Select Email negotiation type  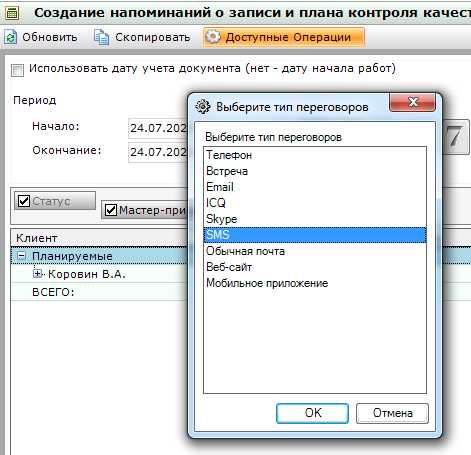tap(315, 187)
